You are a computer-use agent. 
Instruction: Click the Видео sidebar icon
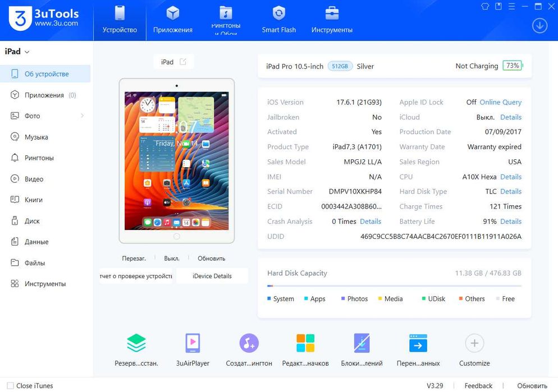point(15,179)
